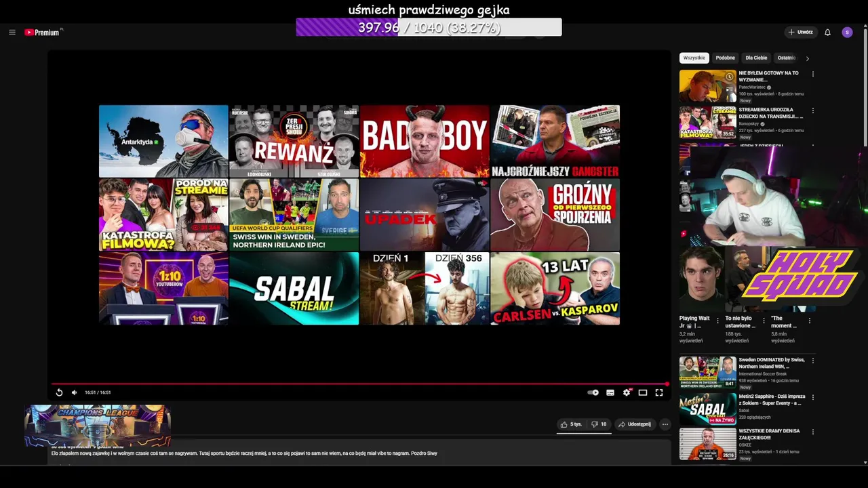This screenshot has width=868, height=488.
Task: Open To nie było ustawione short
Action: coord(739,322)
